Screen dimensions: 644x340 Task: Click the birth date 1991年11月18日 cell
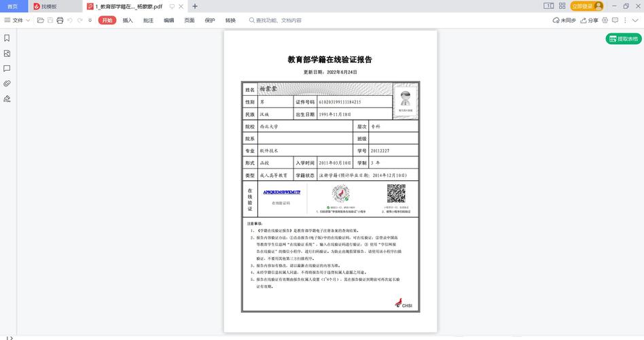(355, 114)
